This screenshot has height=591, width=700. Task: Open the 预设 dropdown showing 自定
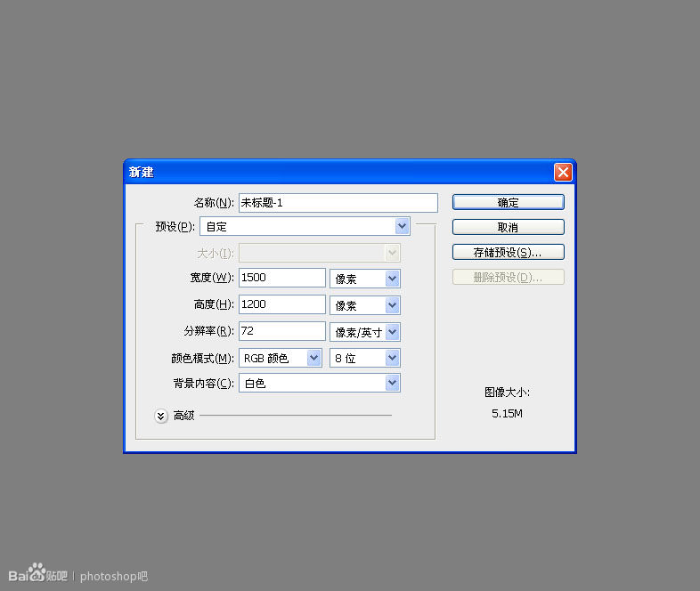[x=305, y=226]
